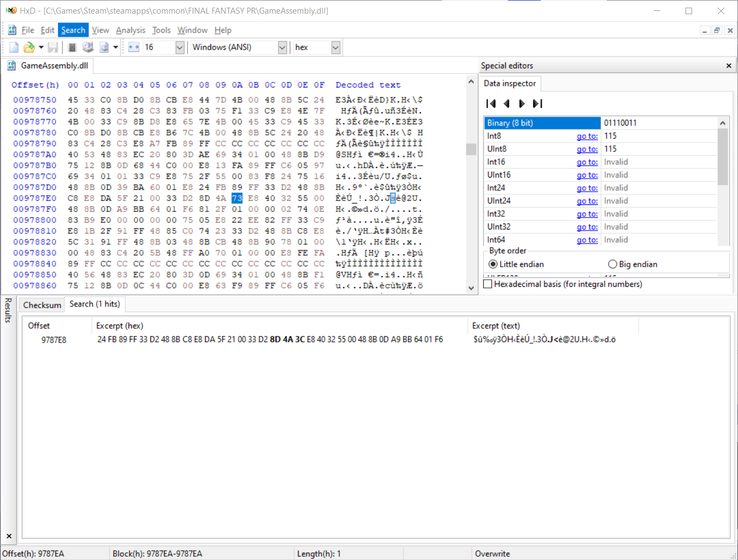Go to next byte arrow in inspector
The width and height of the screenshot is (738, 560).
[x=522, y=103]
